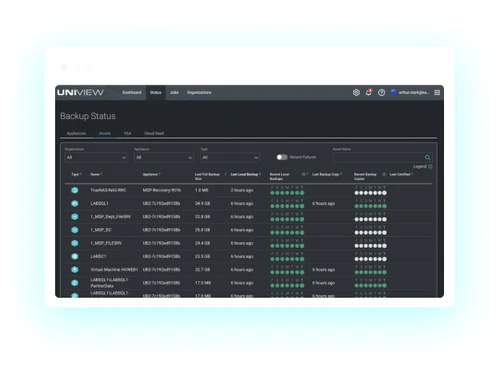Click the search magnifier icon
500x375 pixels.
pos(427,157)
